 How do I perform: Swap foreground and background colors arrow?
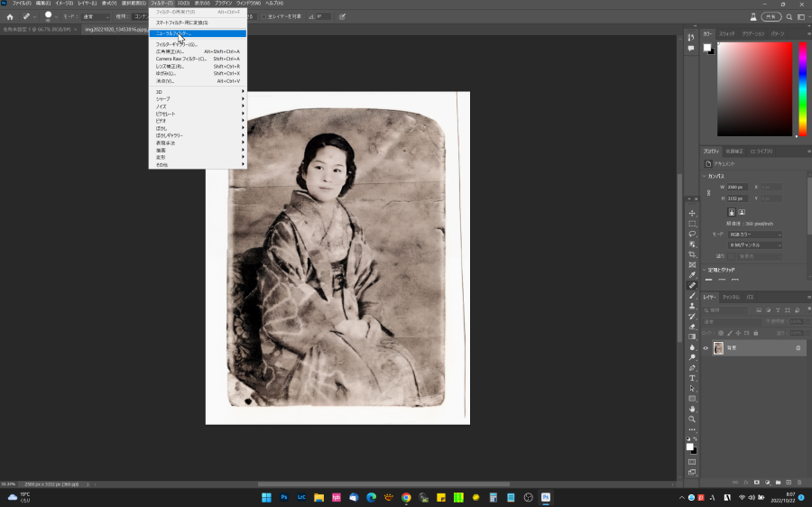[695, 438]
